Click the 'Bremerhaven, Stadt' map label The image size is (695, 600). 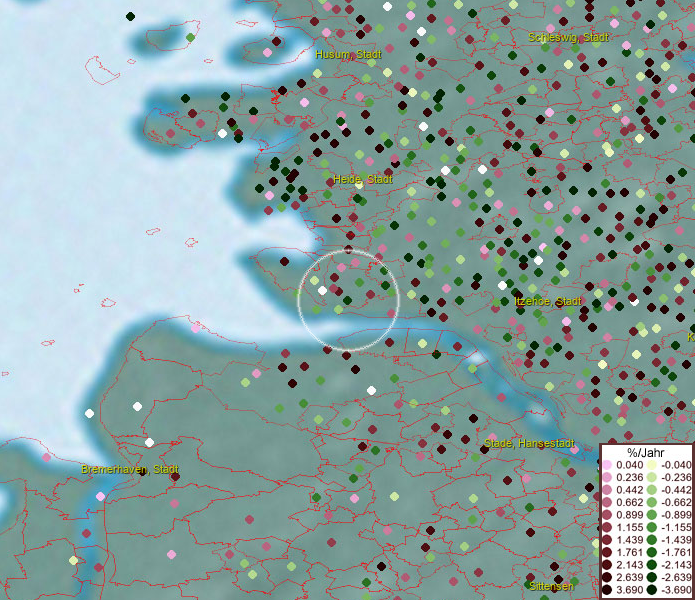(x=130, y=469)
